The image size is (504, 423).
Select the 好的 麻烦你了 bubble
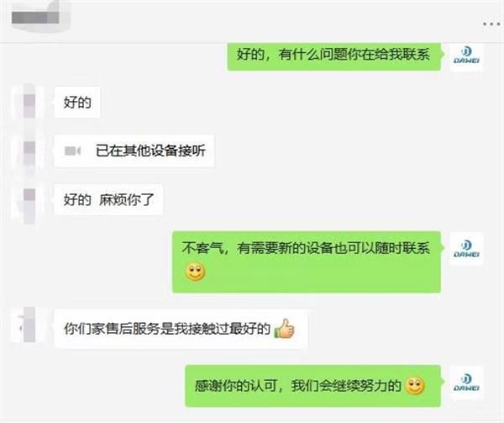pos(108,200)
